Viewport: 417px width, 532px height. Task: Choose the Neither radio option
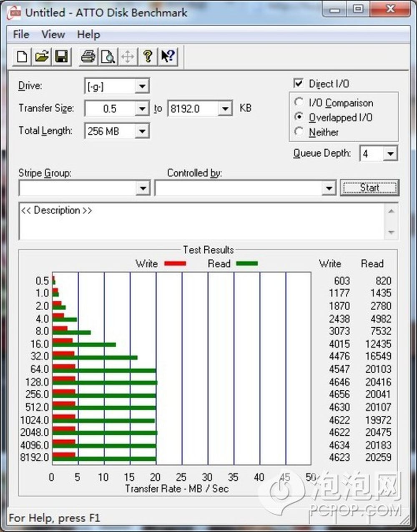[x=299, y=132]
